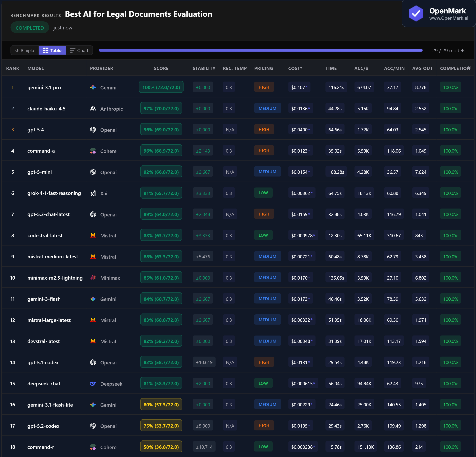Click the COMPLETED status badge
The width and height of the screenshot is (476, 457).
pyautogui.click(x=30, y=28)
